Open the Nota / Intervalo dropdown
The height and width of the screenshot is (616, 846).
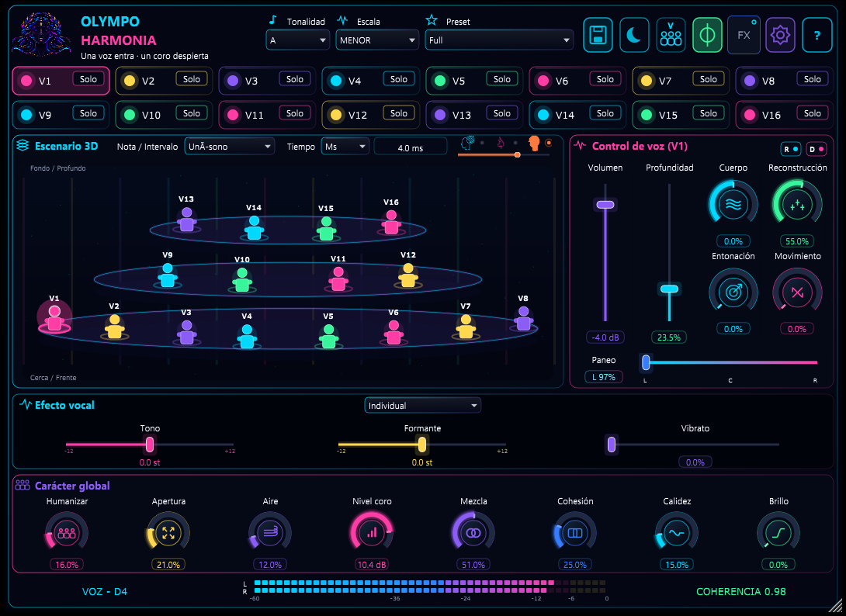point(229,147)
